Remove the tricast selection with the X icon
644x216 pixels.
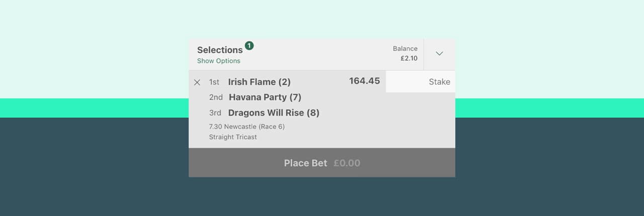coord(197,82)
